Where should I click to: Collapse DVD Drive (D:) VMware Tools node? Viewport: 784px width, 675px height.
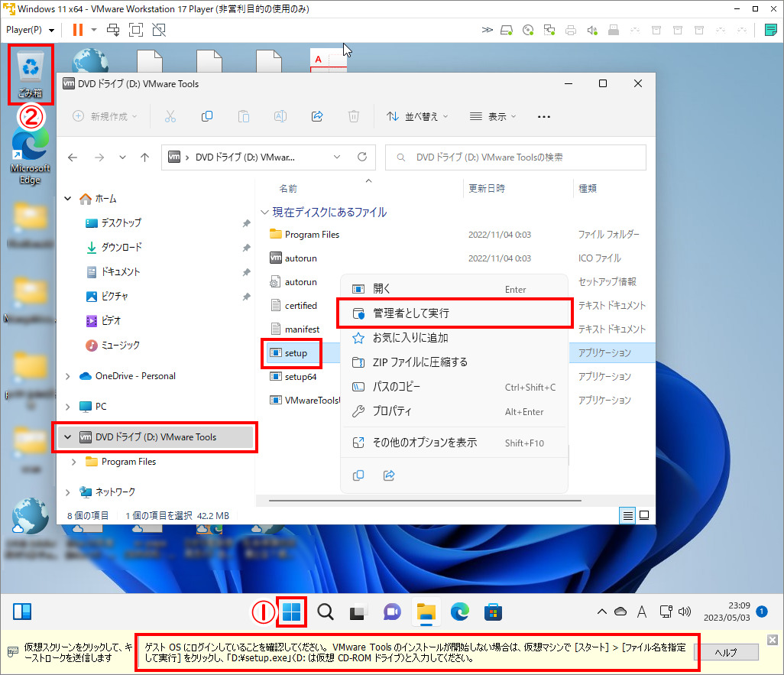pyautogui.click(x=68, y=437)
